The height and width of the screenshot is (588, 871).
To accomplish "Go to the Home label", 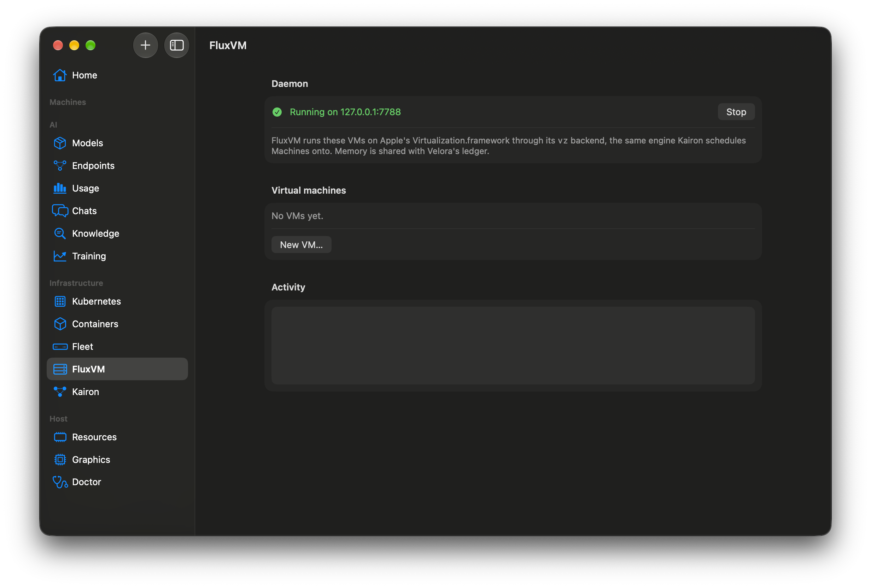I will [x=85, y=75].
